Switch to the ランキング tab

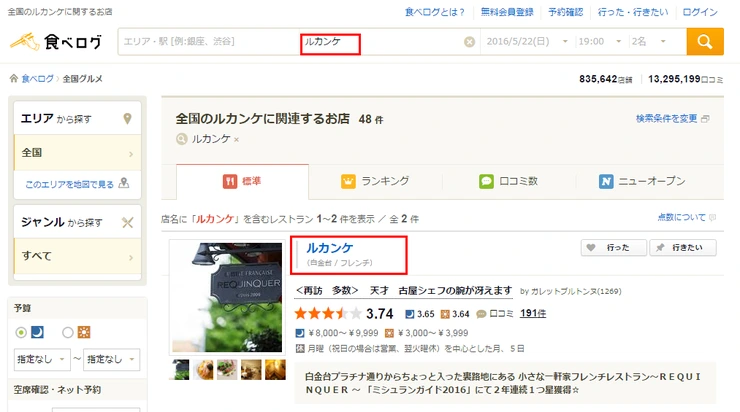[375, 181]
